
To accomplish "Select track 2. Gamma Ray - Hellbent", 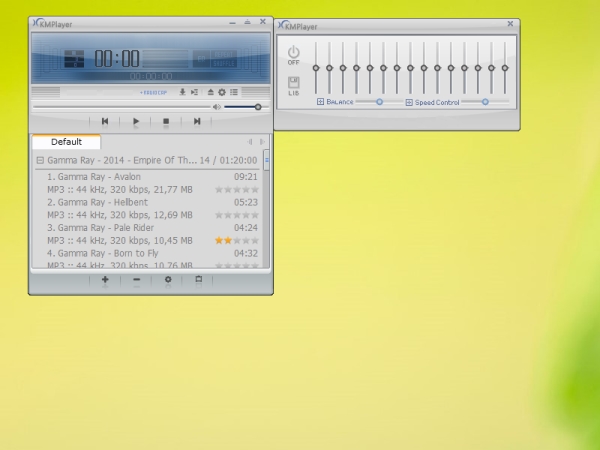I will [x=97, y=202].
